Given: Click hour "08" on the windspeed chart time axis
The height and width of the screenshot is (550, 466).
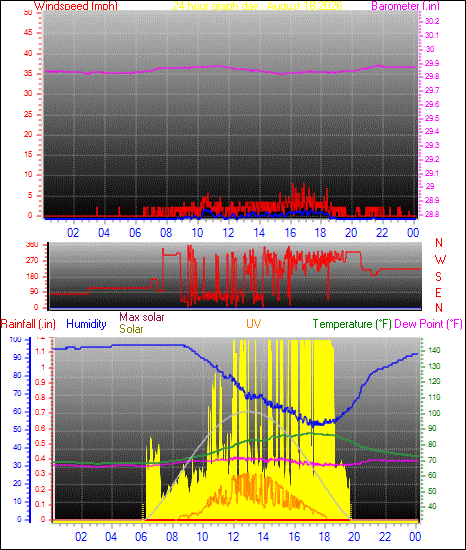Looking at the screenshot, I should point(166,233).
